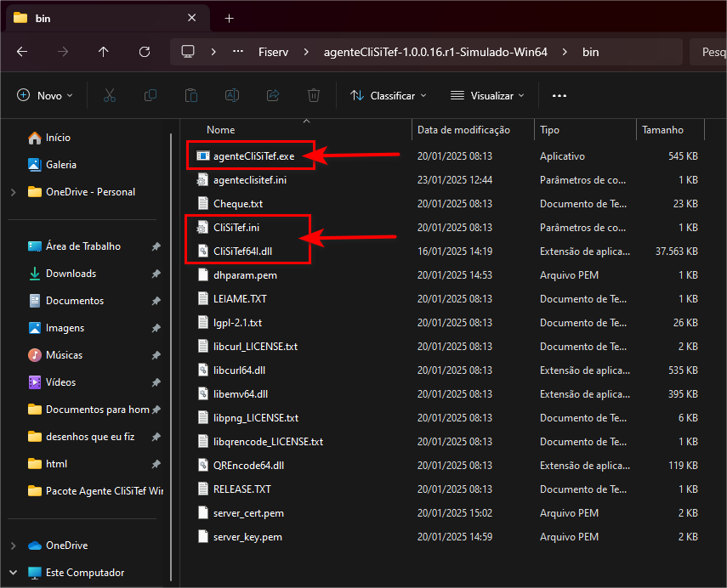Click the Share icon in toolbar
This screenshot has width=727, height=588.
(x=273, y=95)
